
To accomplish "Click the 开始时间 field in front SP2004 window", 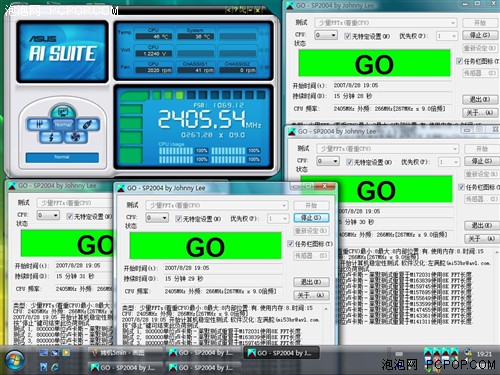I will pos(223,268).
